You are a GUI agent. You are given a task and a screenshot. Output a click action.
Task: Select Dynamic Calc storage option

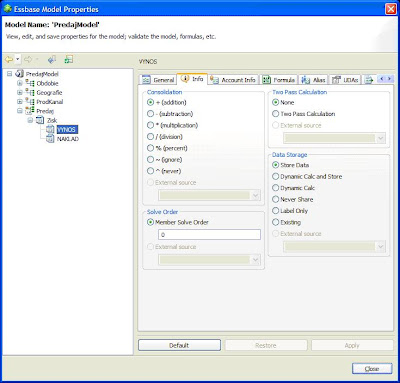tap(275, 188)
